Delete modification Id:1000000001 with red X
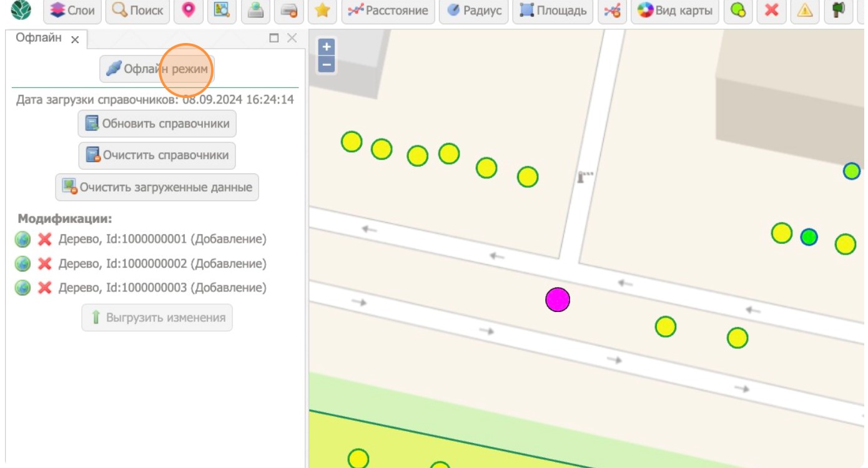This screenshot has width=868, height=468. coord(44,239)
